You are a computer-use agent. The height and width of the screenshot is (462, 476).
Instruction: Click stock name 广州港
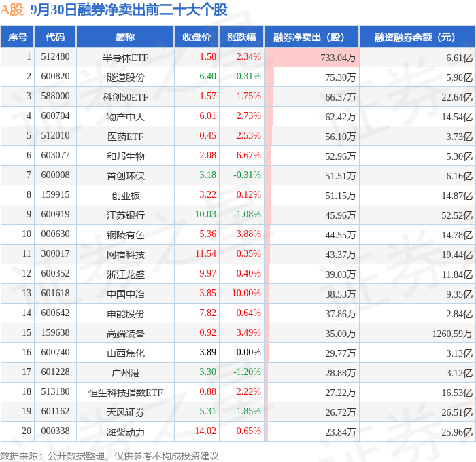(x=125, y=373)
